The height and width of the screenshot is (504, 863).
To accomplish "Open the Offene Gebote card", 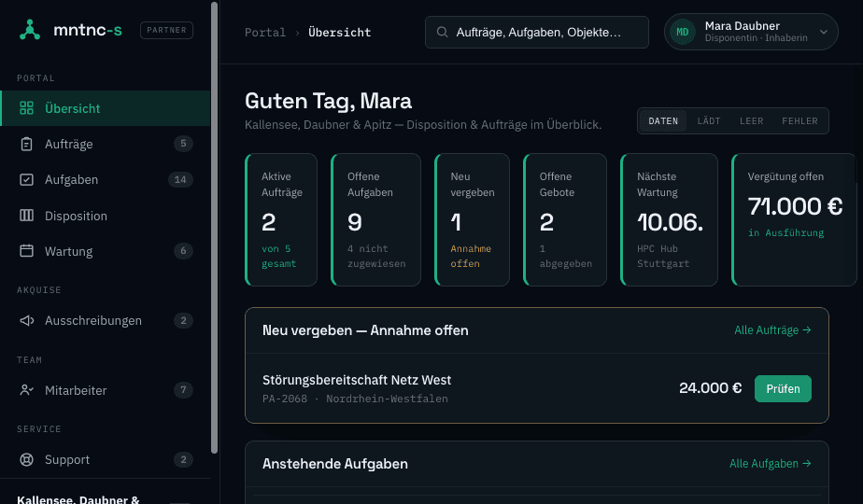I will (x=565, y=219).
